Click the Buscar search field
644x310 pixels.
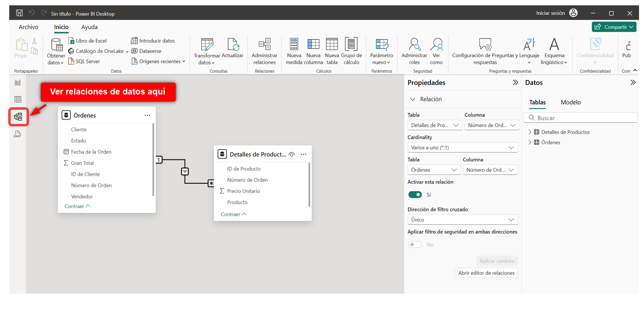click(580, 118)
